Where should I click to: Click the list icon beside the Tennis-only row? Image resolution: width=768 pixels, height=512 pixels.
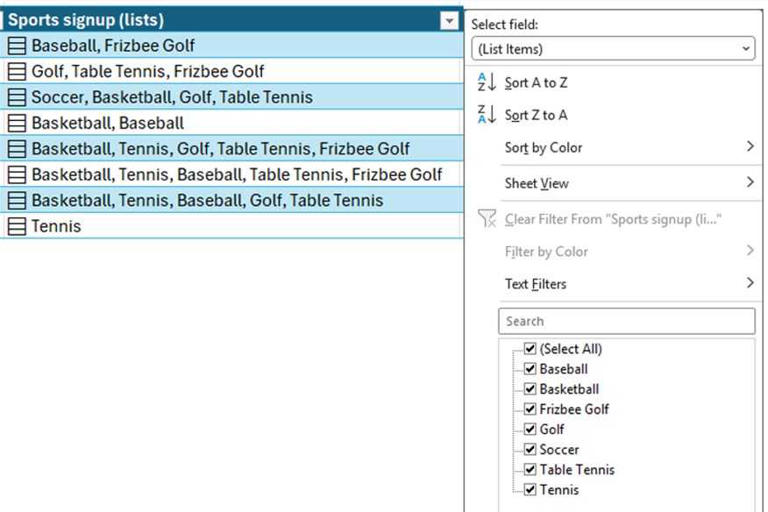(17, 226)
